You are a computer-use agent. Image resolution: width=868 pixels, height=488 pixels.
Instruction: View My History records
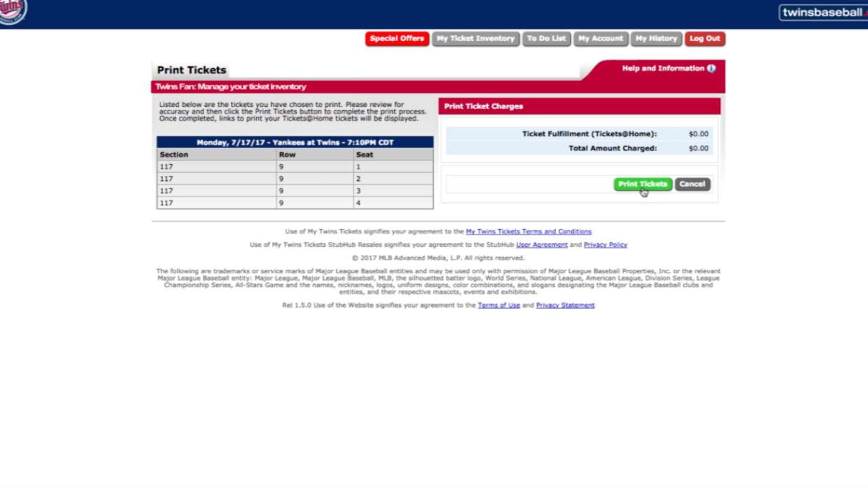click(x=656, y=38)
